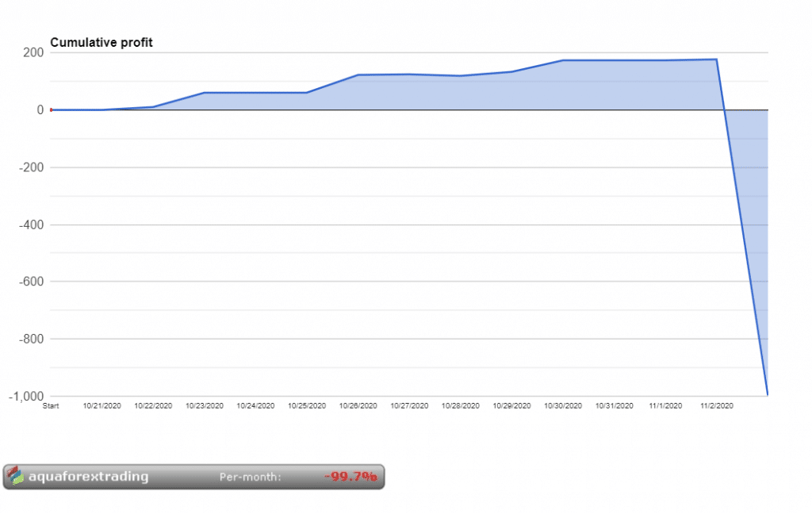
Task: Click the 200 value on the y-axis
Action: pyautogui.click(x=33, y=53)
